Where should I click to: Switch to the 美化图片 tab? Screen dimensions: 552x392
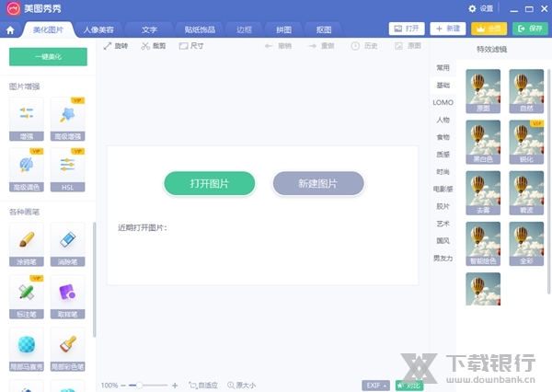point(48,30)
